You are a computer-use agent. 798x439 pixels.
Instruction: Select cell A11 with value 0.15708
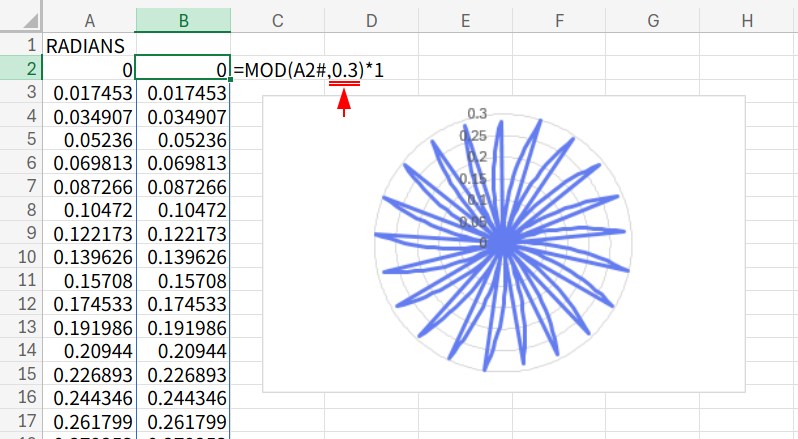pyautogui.click(x=90, y=280)
